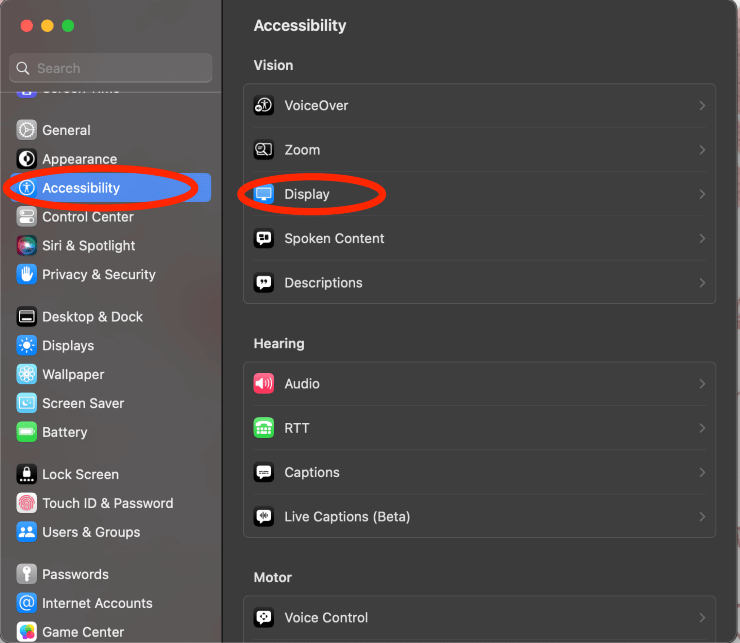The height and width of the screenshot is (643, 740).
Task: Open the Live Captions (Beta) settings
Action: click(x=347, y=516)
